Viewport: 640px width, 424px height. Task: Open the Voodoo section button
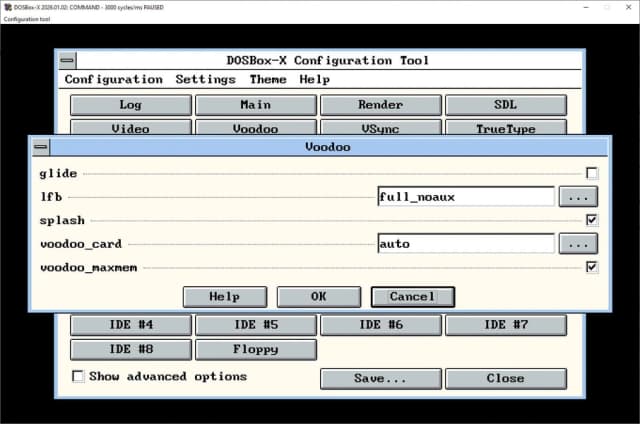click(x=256, y=127)
